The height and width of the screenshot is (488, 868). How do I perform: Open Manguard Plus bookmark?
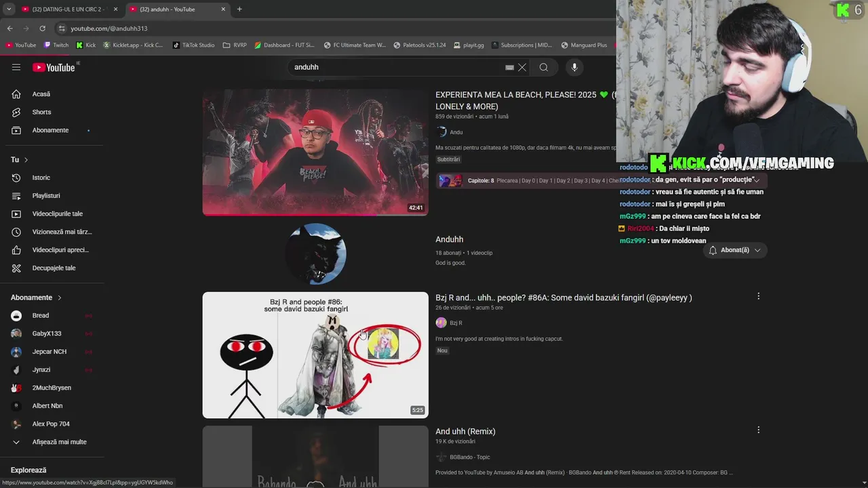coord(585,45)
